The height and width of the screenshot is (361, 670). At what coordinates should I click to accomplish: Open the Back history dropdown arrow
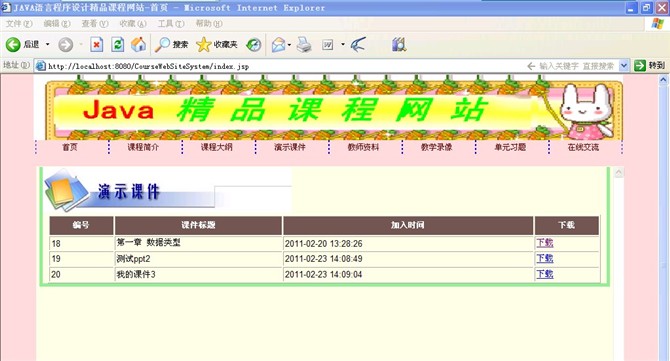click(47, 44)
